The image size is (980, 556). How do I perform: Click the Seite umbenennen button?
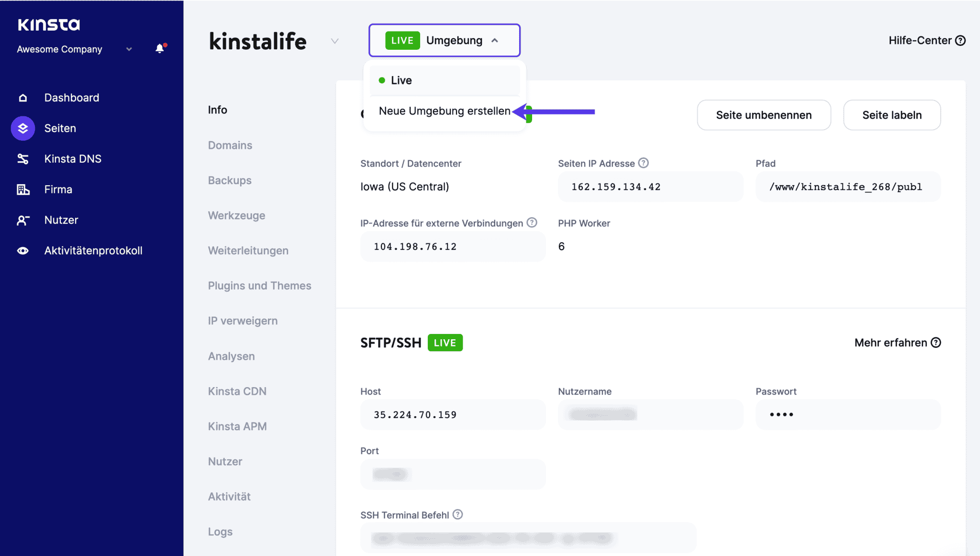tap(764, 115)
